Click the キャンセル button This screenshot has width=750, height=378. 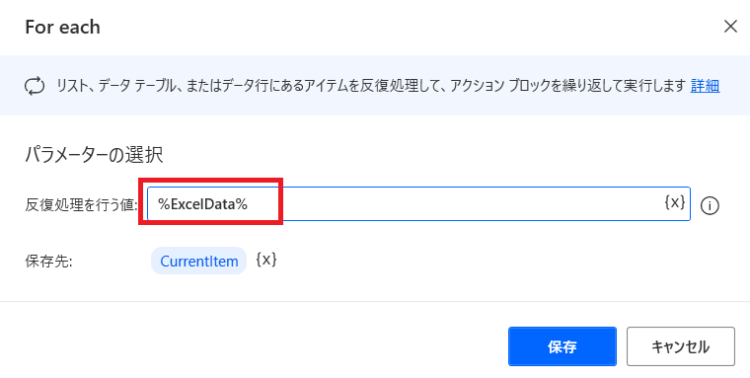pyautogui.click(x=681, y=346)
